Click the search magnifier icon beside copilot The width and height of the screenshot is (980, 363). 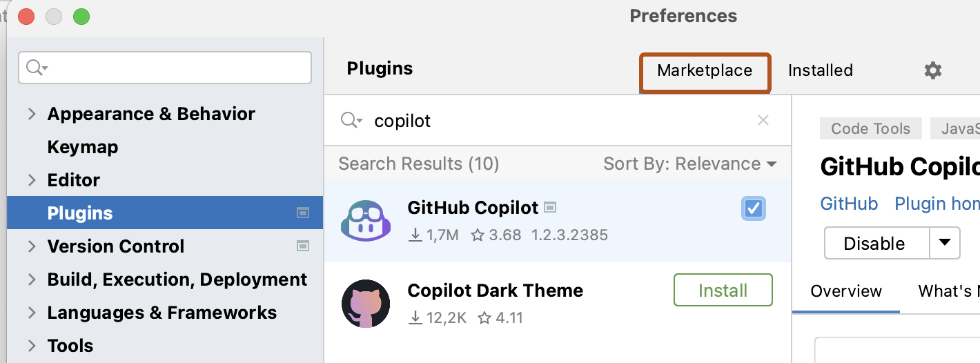351,121
